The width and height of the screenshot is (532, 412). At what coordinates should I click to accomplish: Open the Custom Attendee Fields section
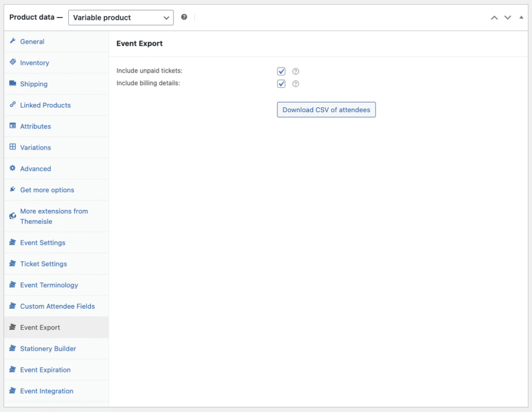pos(57,306)
